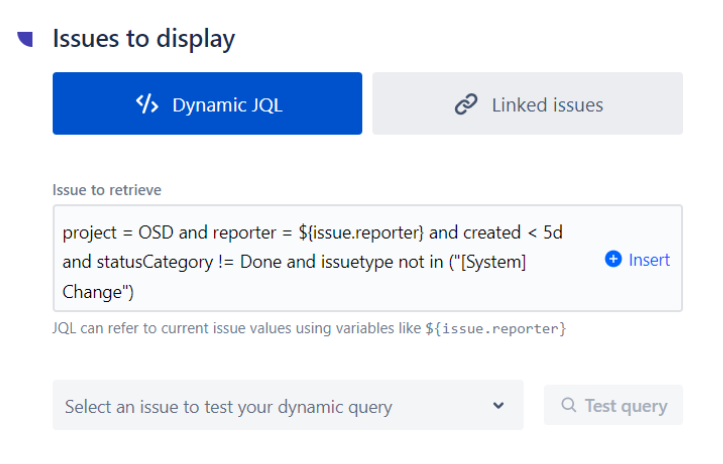Click the 'project = OSD' text in query

119,233
